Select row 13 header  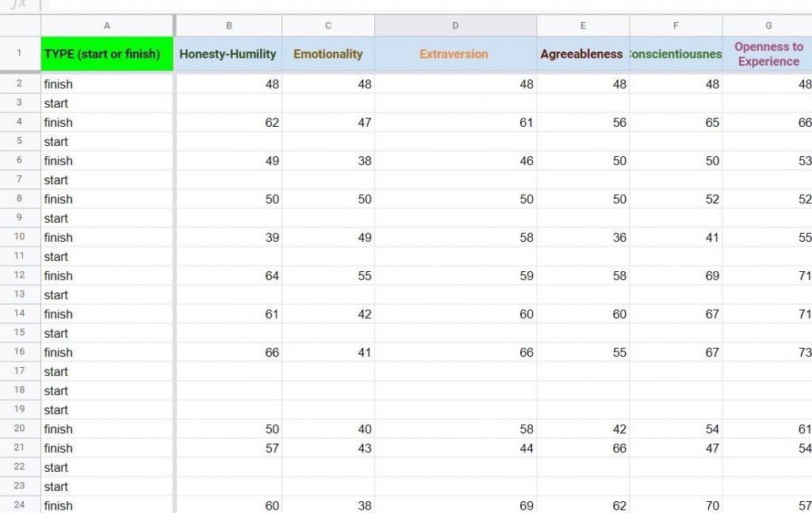[x=20, y=294]
